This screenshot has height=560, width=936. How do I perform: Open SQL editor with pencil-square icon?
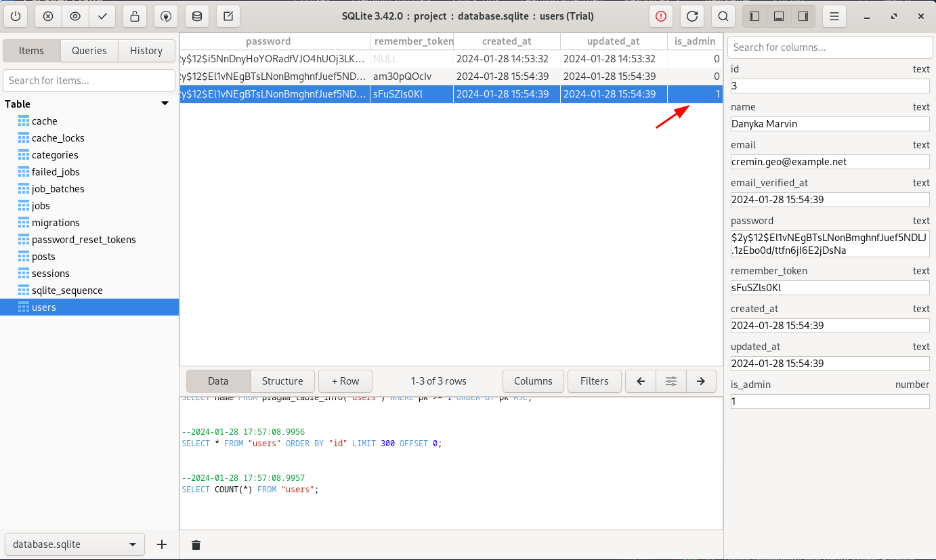[228, 16]
